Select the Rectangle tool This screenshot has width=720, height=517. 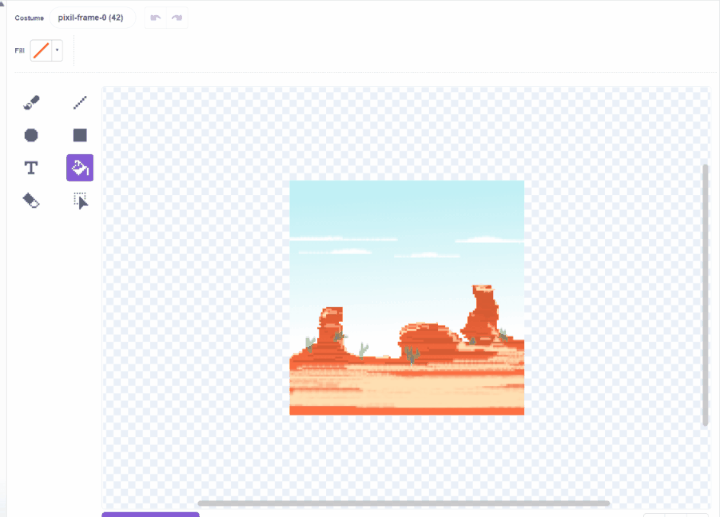tap(80, 135)
